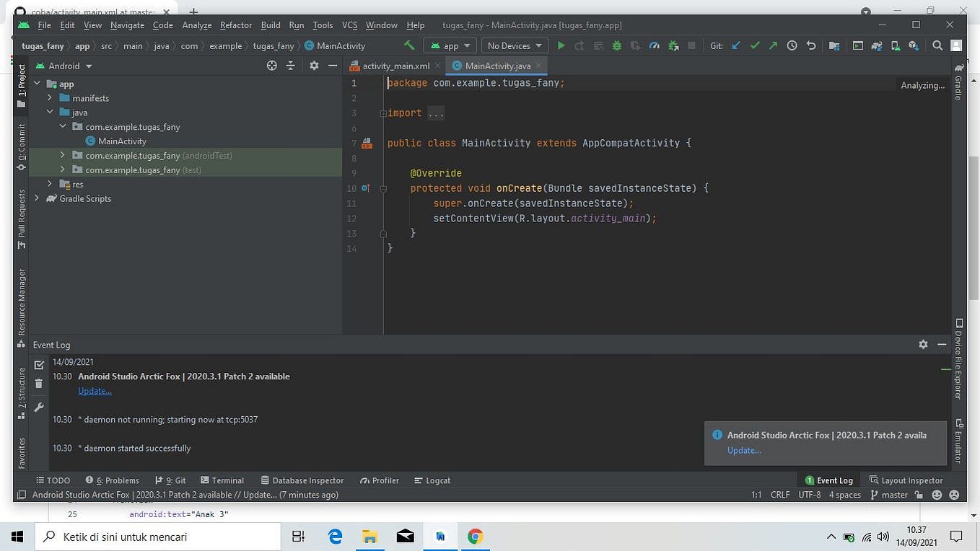Push commits with the green Git arrow

coord(774,45)
